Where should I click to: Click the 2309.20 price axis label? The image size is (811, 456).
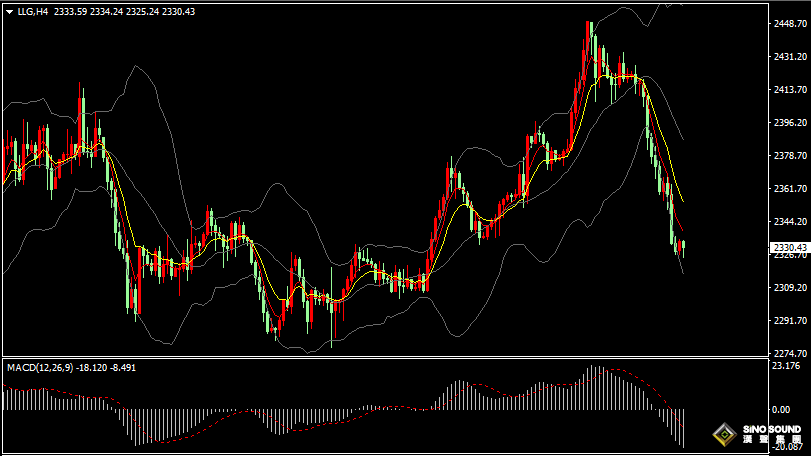coord(790,287)
